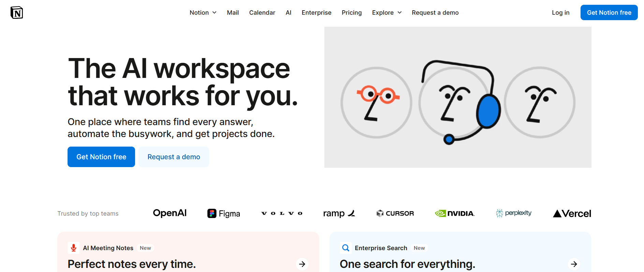Open the Enterprise nav item
The height and width of the screenshot is (272, 644).
coord(316,13)
